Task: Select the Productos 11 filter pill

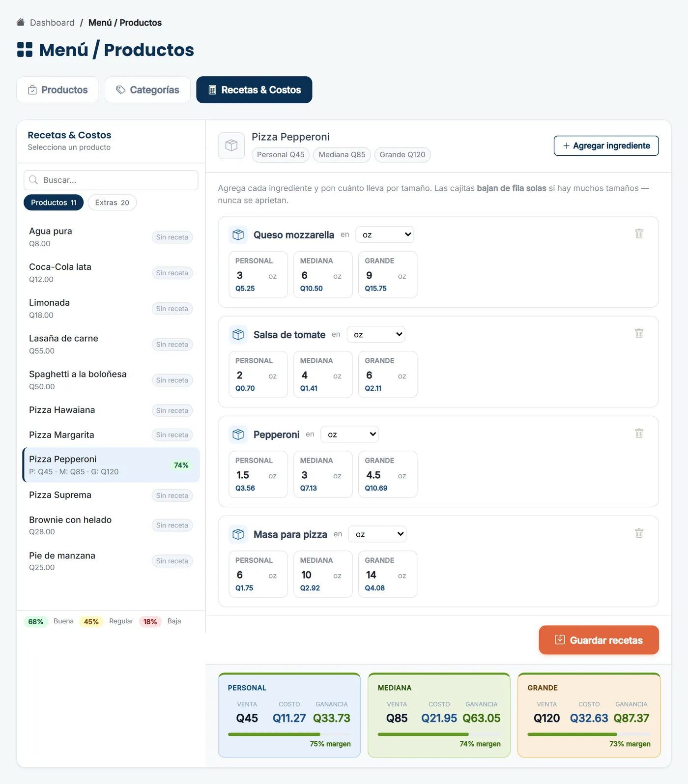Action: [54, 203]
